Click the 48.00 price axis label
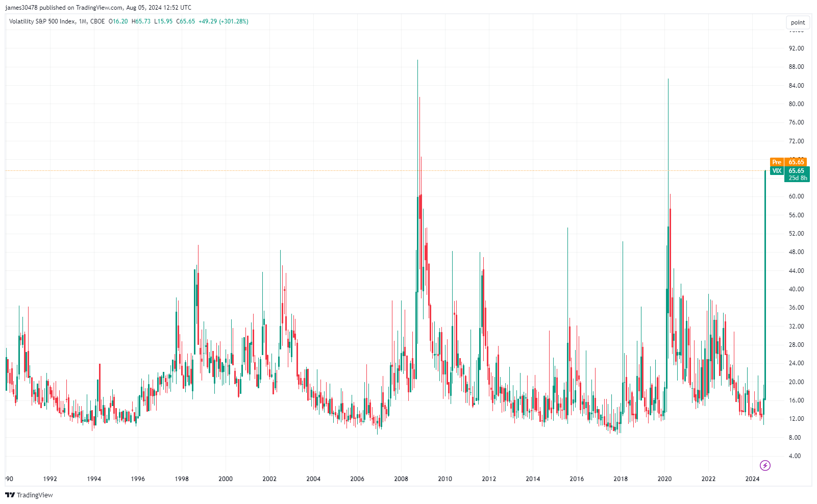817x504 pixels. click(796, 252)
